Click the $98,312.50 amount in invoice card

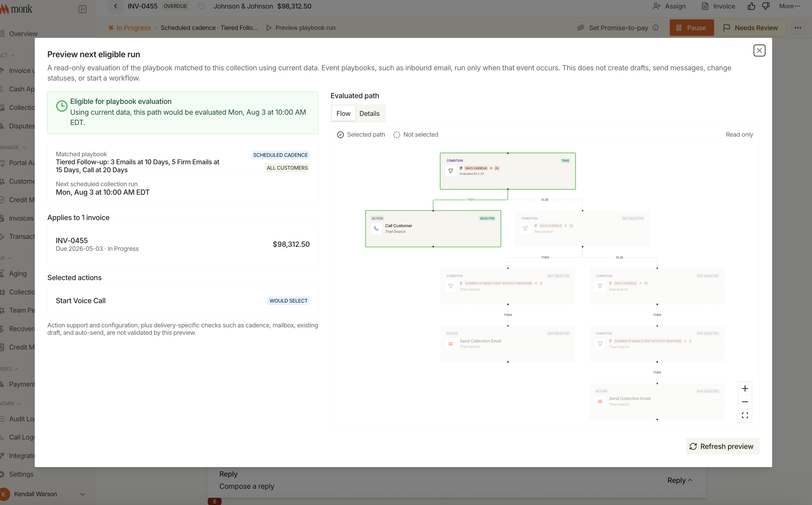tap(291, 244)
